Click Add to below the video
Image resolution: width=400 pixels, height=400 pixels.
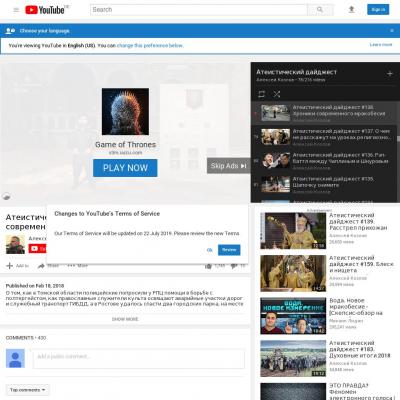point(18,266)
